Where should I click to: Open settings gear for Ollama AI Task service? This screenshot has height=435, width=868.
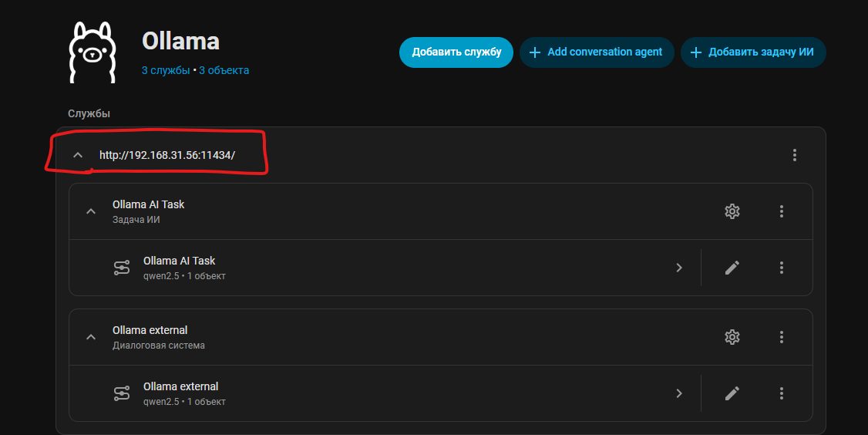tap(732, 211)
